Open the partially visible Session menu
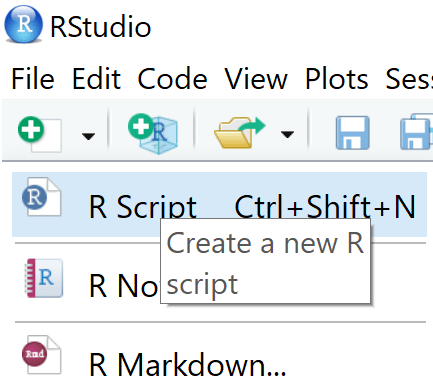 tap(409, 79)
